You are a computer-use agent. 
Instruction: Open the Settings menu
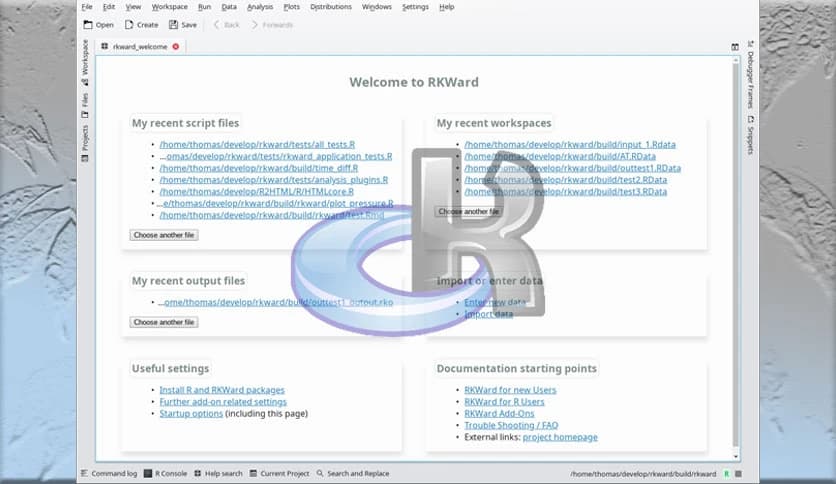point(415,7)
